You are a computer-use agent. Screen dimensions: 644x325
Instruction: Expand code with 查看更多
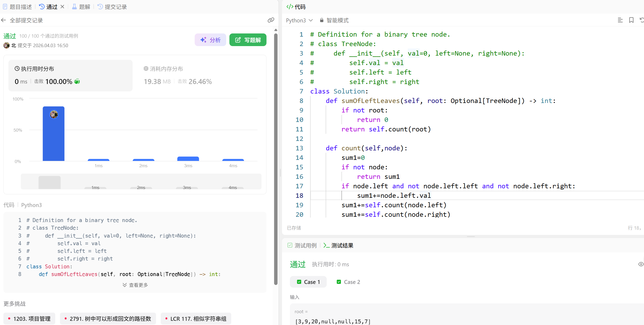tap(135, 285)
